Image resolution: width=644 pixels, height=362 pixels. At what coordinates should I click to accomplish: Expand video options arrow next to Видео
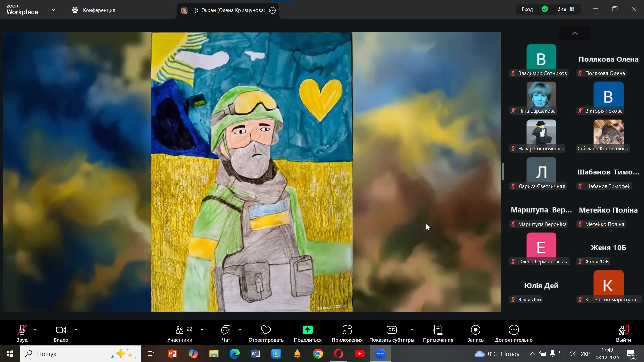(76, 330)
